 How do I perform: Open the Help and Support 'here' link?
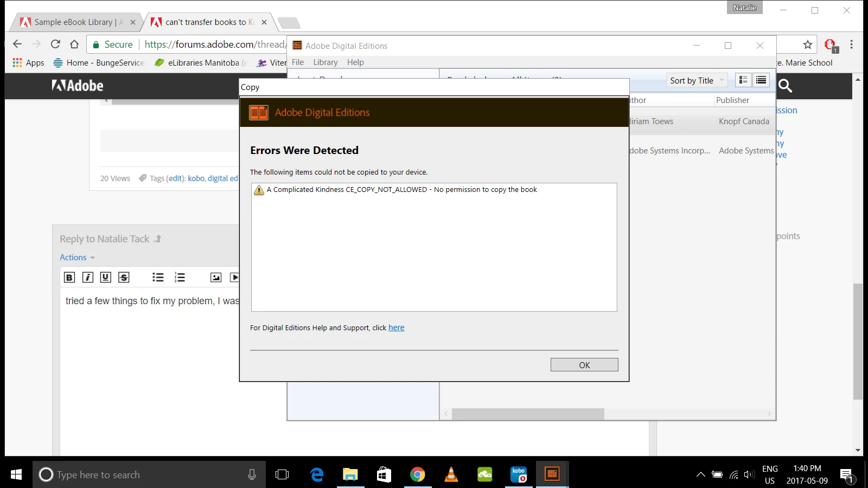(x=396, y=328)
